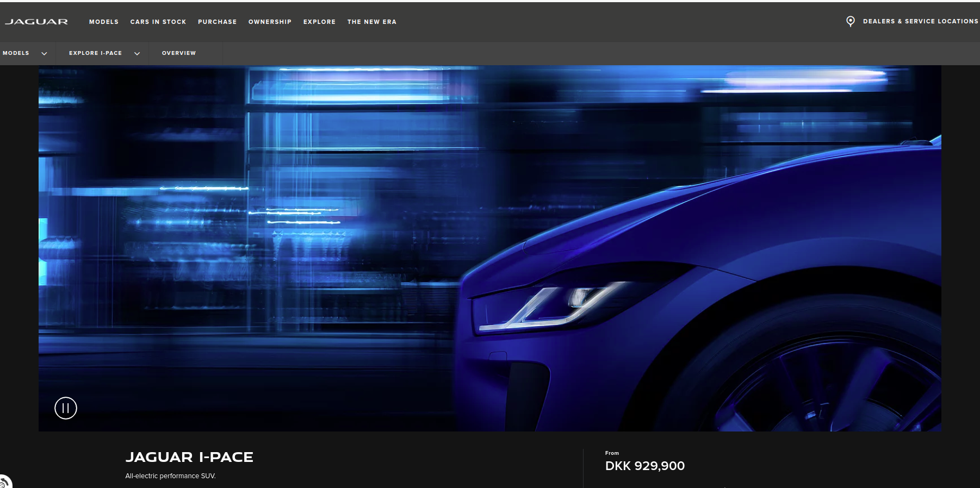Click the Jaguar logo
Image resolution: width=980 pixels, height=488 pixels.
pos(36,22)
